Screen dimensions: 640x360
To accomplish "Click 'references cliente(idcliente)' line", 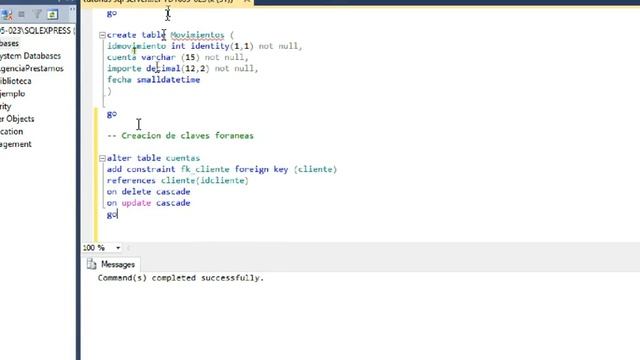I will pyautogui.click(x=178, y=180).
